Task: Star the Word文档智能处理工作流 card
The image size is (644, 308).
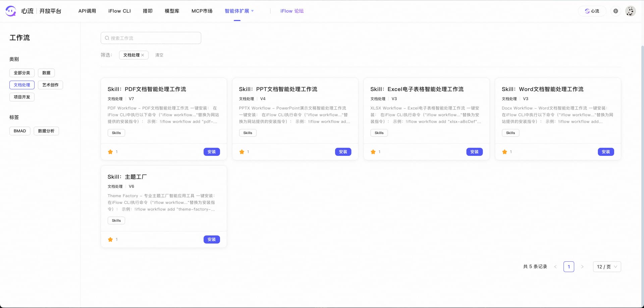Action: point(504,152)
